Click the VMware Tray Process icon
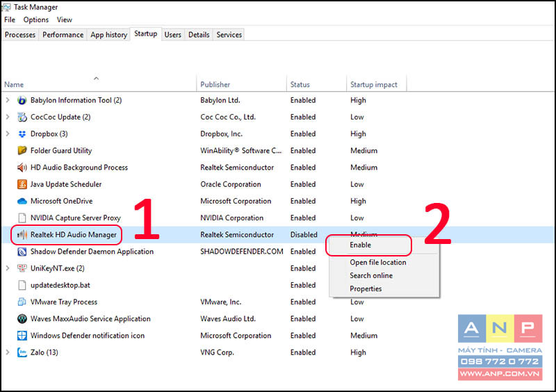Image resolution: width=556 pixels, height=392 pixels. tap(22, 302)
